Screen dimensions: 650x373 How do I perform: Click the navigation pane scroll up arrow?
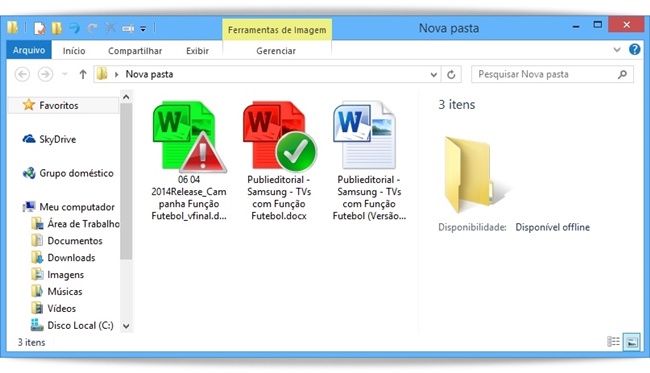point(126,97)
